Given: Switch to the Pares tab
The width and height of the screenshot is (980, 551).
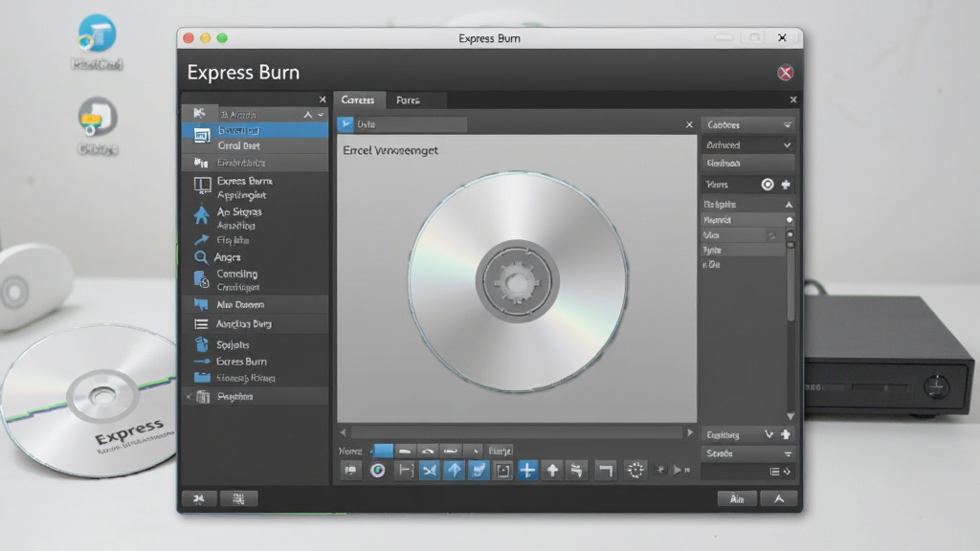Looking at the screenshot, I should (408, 99).
